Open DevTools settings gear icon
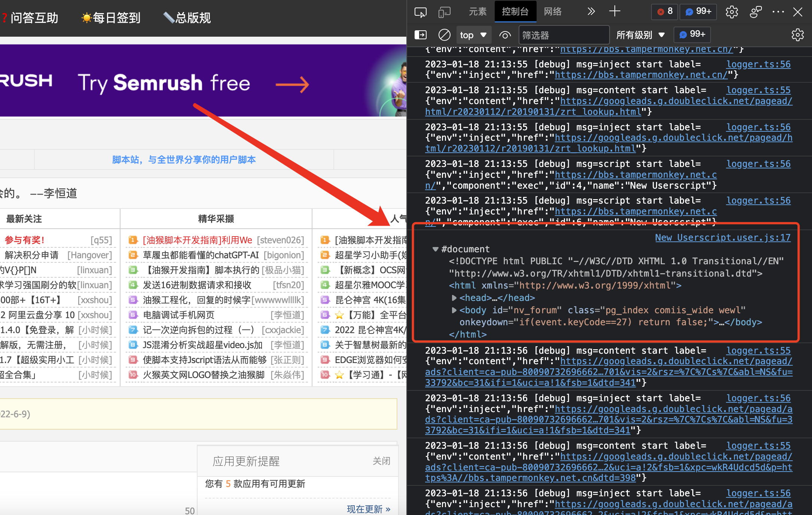This screenshot has height=515, width=812. (x=732, y=12)
